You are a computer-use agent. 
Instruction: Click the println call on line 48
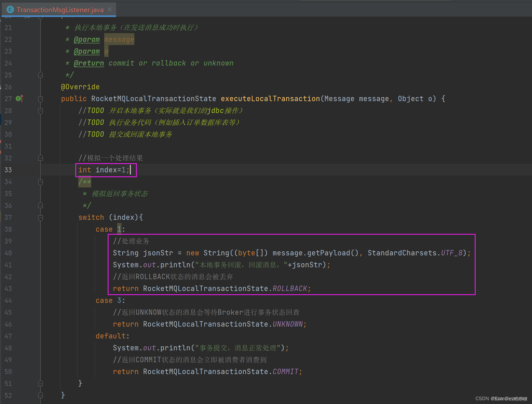coord(175,348)
